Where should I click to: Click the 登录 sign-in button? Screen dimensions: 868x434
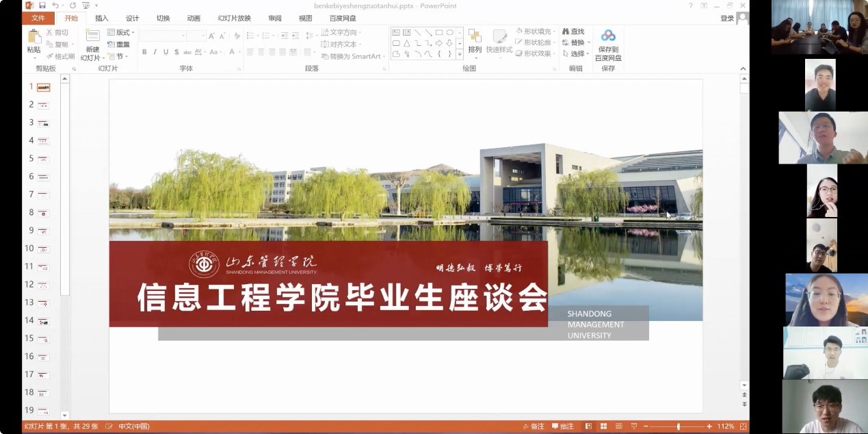[x=726, y=18]
